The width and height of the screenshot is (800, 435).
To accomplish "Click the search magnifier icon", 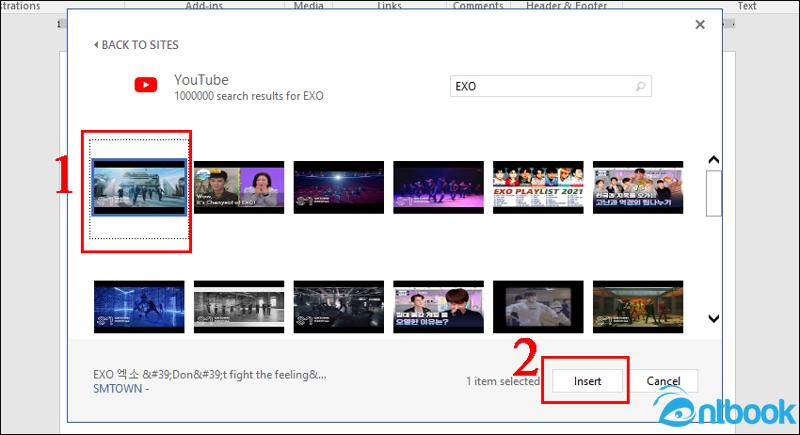I will [640, 86].
